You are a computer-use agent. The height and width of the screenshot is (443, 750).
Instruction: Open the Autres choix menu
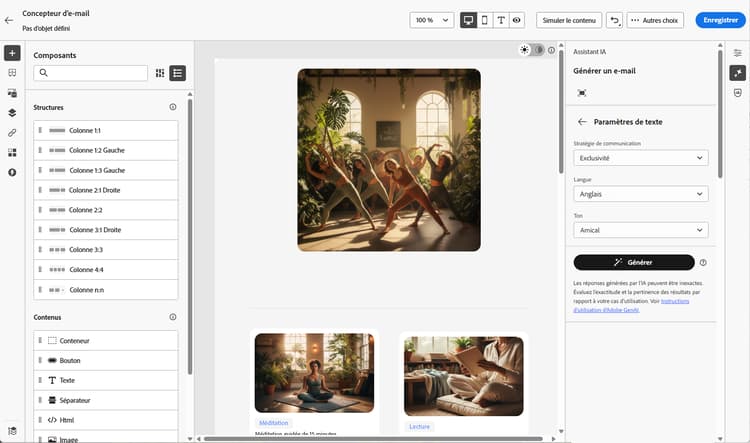pyautogui.click(x=655, y=20)
